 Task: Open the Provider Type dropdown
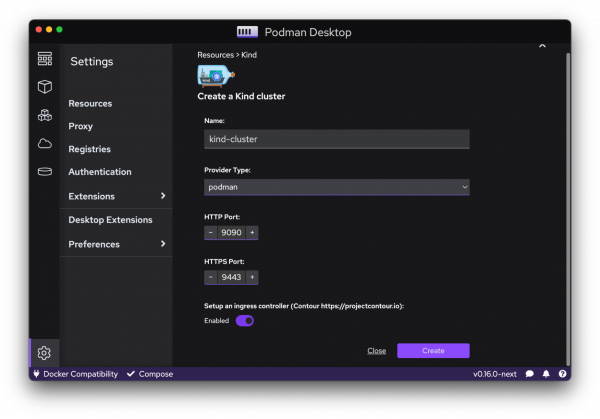click(x=336, y=187)
